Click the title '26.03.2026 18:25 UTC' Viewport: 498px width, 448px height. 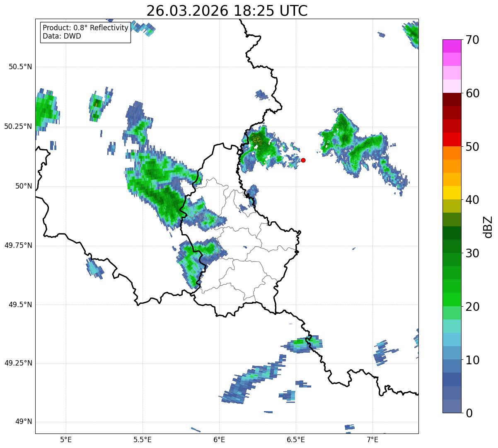pyautogui.click(x=227, y=11)
